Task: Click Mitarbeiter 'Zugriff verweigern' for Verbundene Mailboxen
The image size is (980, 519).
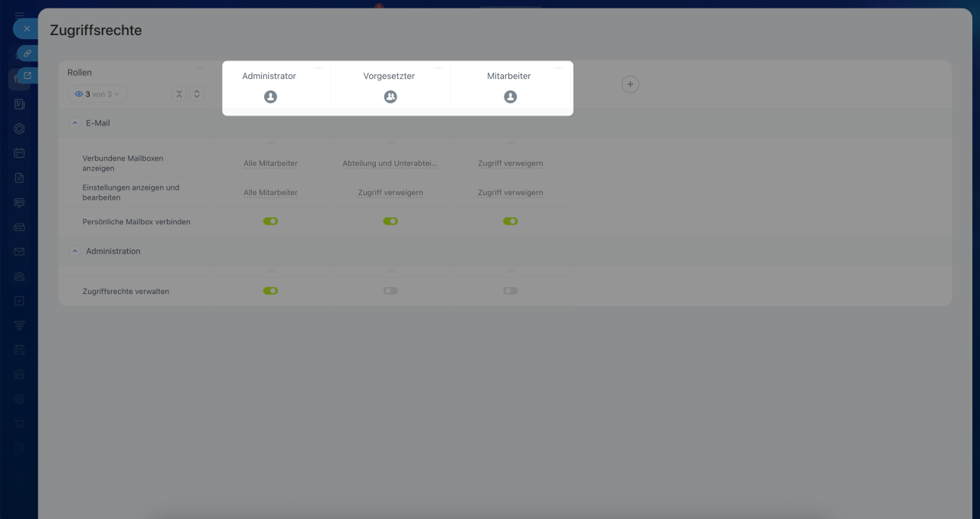Action: [511, 164]
